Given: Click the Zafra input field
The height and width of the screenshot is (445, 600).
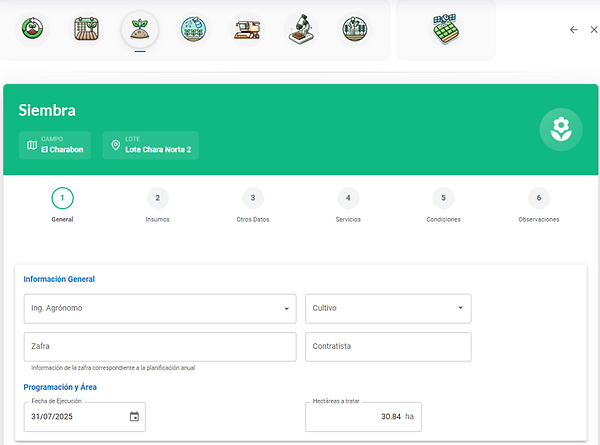Looking at the screenshot, I should (160, 347).
